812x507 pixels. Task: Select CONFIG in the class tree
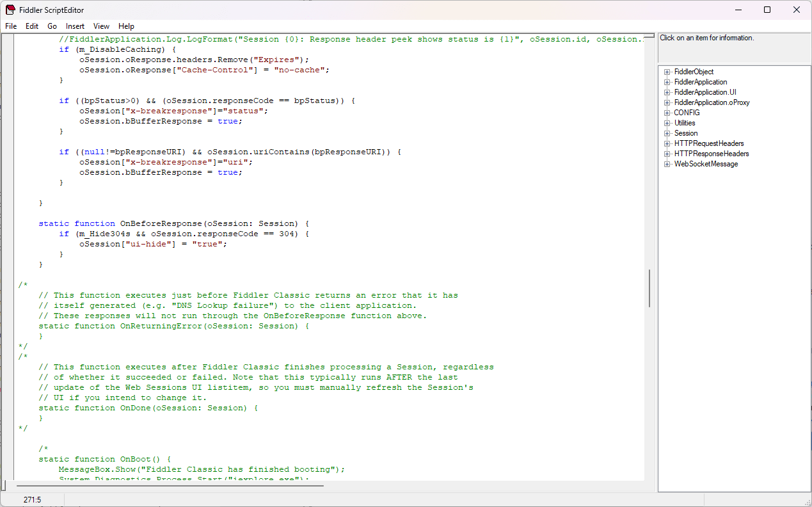687,113
